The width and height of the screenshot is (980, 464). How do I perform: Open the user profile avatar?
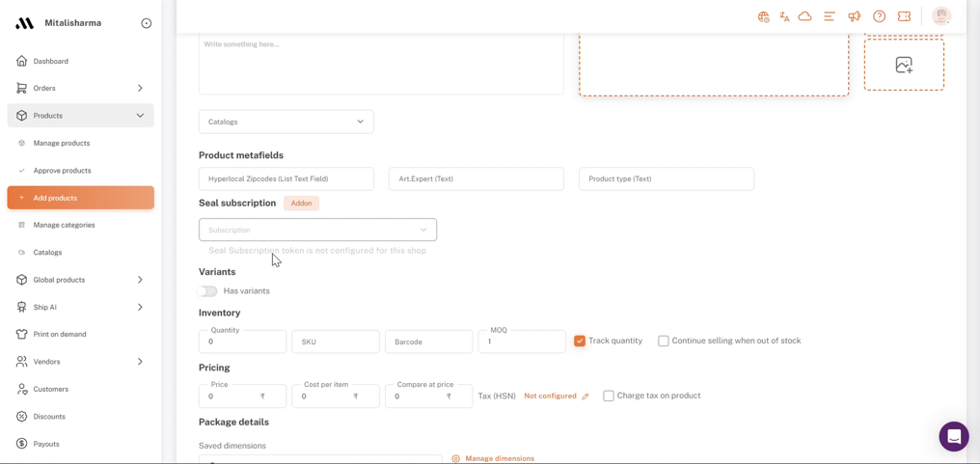[x=941, y=16]
